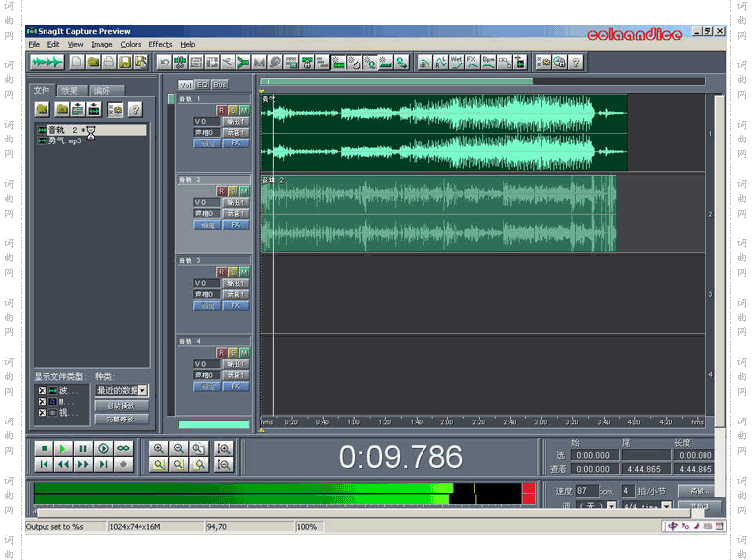Click the horizontal Zoom out magnifier
This screenshot has width=752, height=560.
[x=179, y=449]
